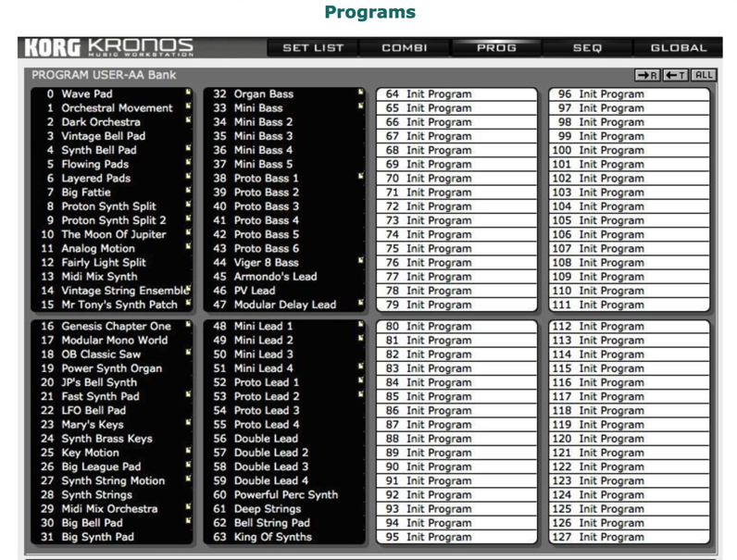Click the left-arrow T transmit button
This screenshot has width=737, height=560.
coord(676,75)
